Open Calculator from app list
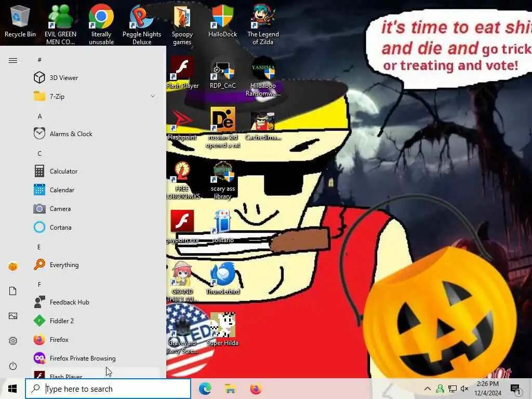Screen dimensions: 532x399 pyautogui.click(x=96, y=171)
